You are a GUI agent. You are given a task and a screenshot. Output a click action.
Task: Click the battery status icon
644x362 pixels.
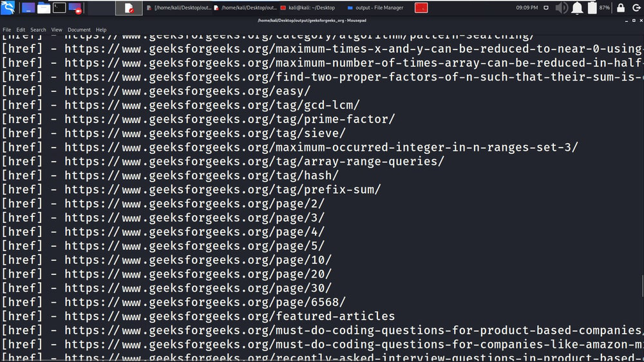click(592, 8)
